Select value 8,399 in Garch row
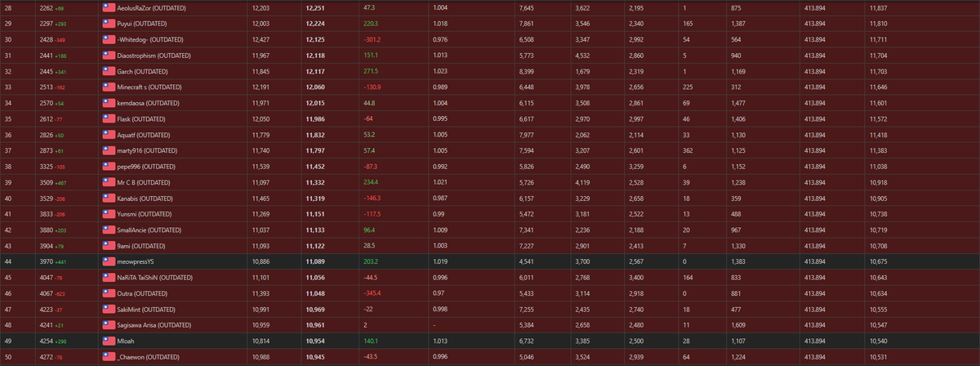 click(x=527, y=71)
